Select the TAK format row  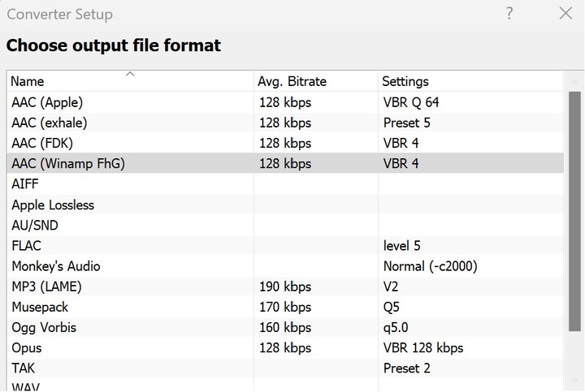(x=285, y=368)
